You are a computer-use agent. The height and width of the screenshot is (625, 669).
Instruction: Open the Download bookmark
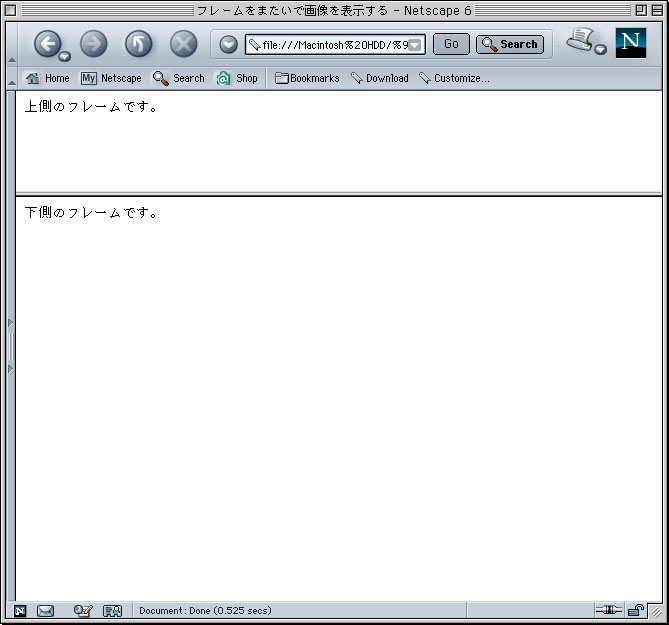click(x=380, y=78)
